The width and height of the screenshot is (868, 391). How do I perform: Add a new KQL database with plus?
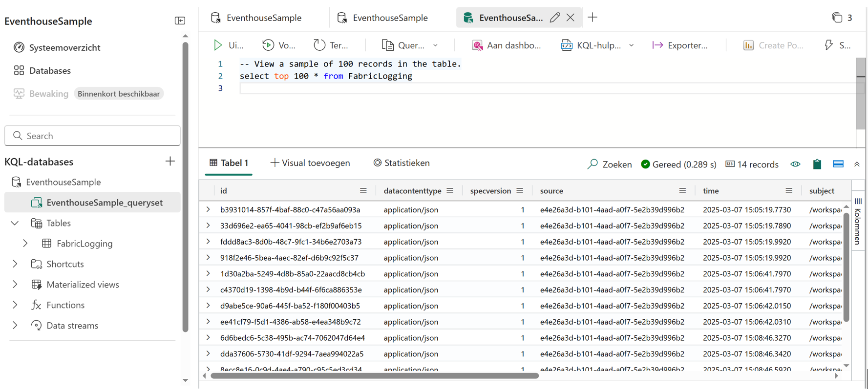pyautogui.click(x=170, y=161)
